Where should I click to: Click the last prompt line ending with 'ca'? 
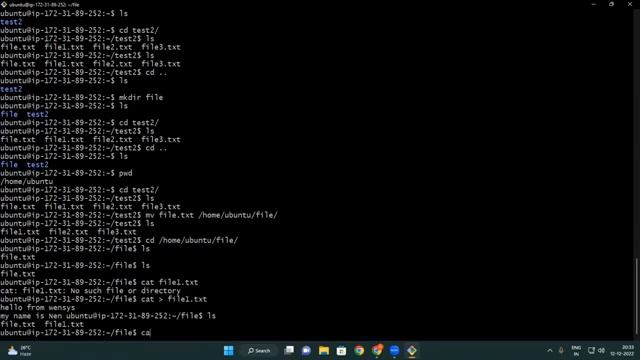click(76, 333)
